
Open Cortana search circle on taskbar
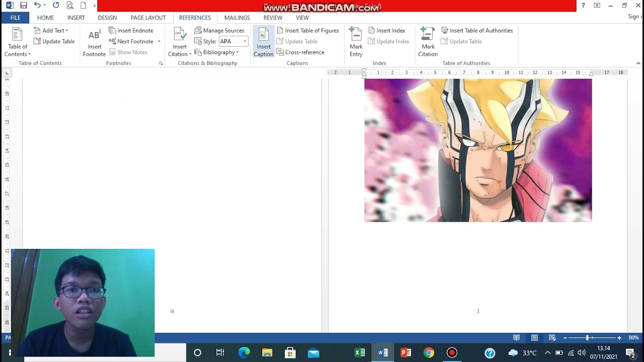(x=197, y=353)
